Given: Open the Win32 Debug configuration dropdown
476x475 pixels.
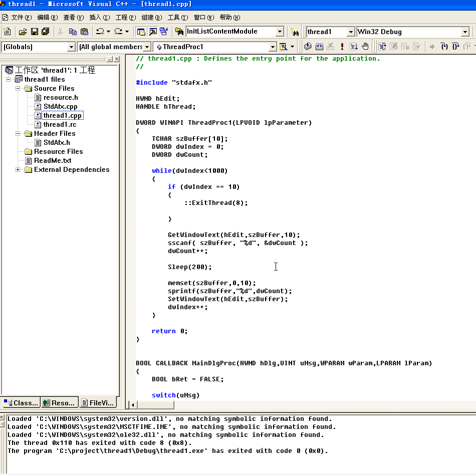Looking at the screenshot, I should point(464,32).
